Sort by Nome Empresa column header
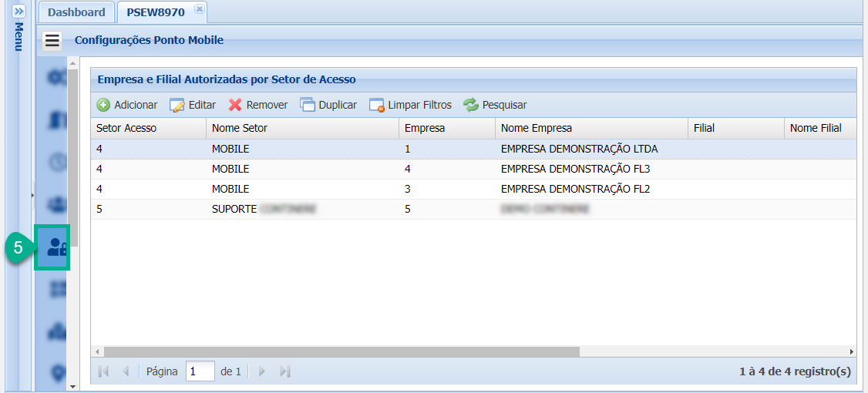 pos(590,128)
